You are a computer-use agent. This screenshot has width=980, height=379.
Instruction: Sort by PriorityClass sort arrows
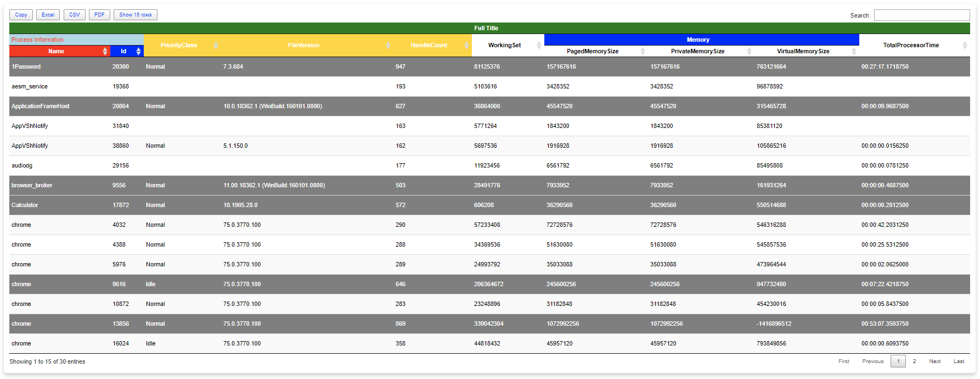point(216,45)
